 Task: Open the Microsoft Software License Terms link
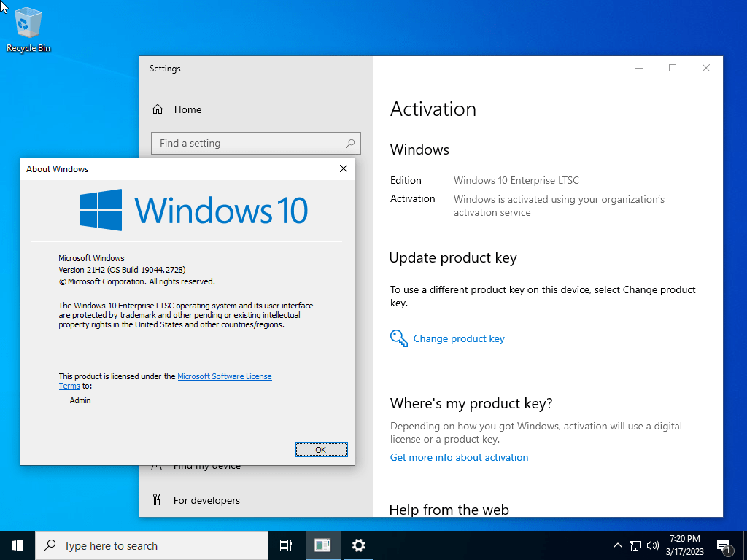[x=225, y=376]
